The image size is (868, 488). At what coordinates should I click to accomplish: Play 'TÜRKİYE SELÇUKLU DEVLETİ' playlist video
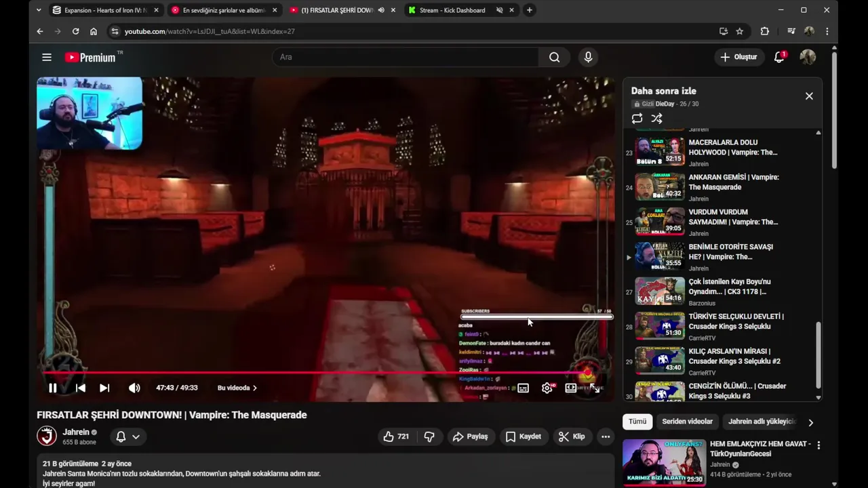pyautogui.click(x=723, y=326)
